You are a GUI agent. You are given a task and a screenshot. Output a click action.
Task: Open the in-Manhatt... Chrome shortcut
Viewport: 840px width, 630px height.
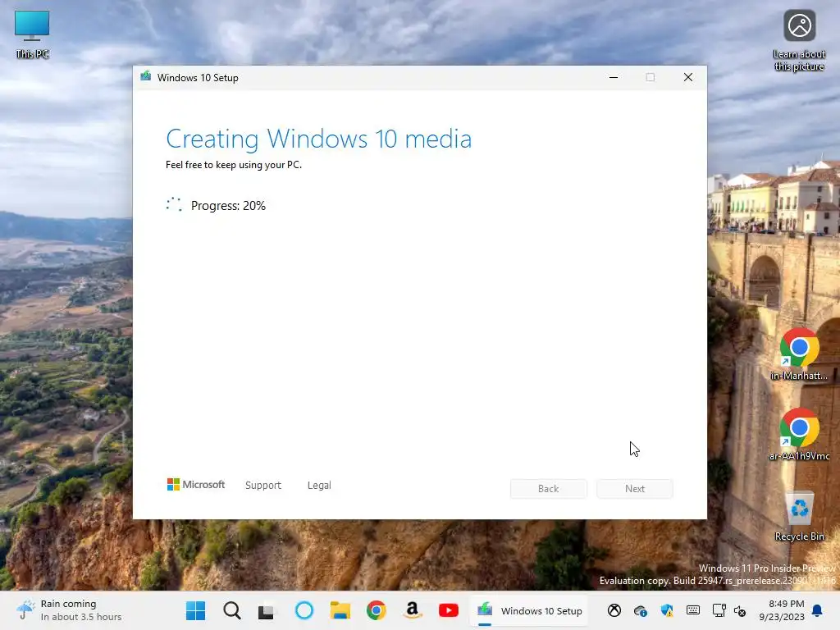(799, 354)
